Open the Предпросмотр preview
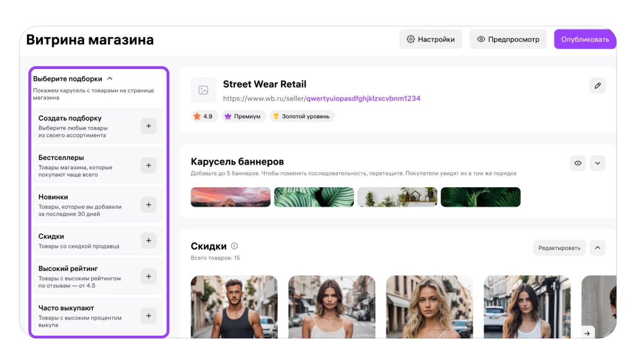The height and width of the screenshot is (364, 636). click(508, 39)
